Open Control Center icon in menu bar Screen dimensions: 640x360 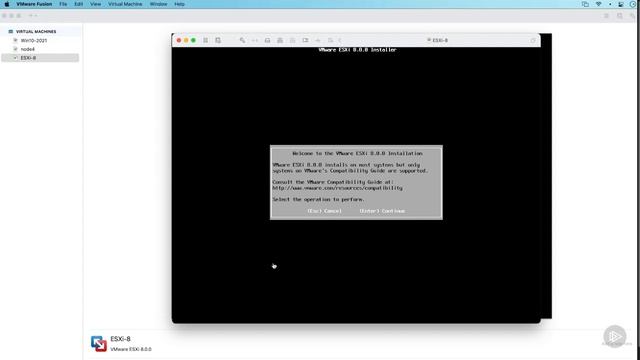[621, 4]
